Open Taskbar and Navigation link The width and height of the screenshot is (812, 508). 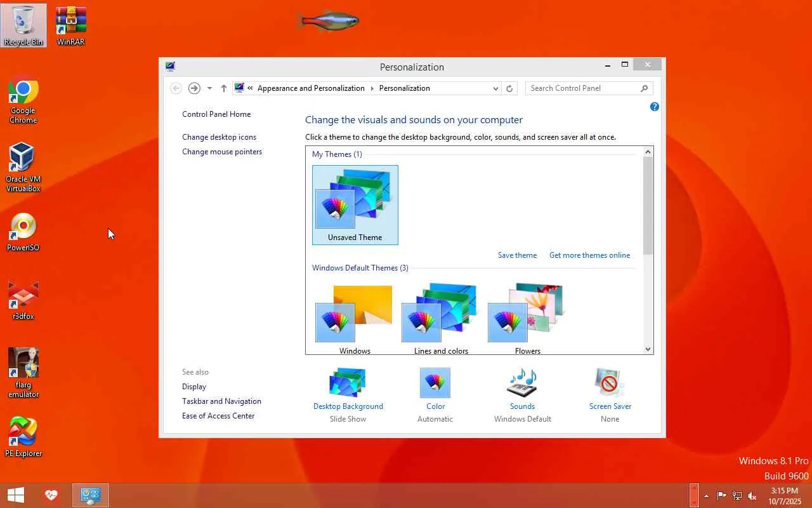[221, 401]
